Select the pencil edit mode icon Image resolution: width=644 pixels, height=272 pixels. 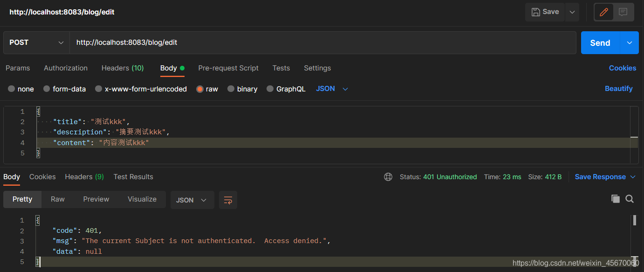pyautogui.click(x=604, y=12)
